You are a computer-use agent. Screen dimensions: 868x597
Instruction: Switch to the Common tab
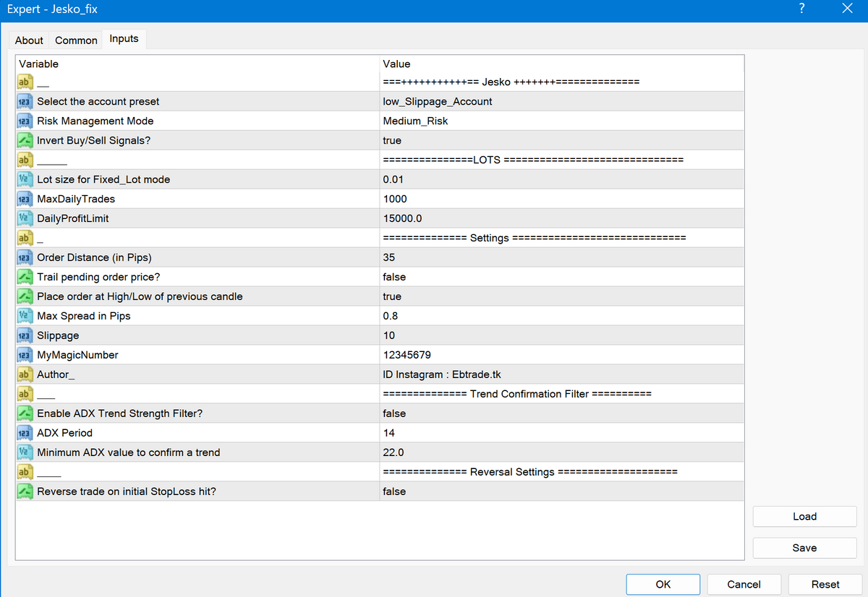pyautogui.click(x=76, y=40)
